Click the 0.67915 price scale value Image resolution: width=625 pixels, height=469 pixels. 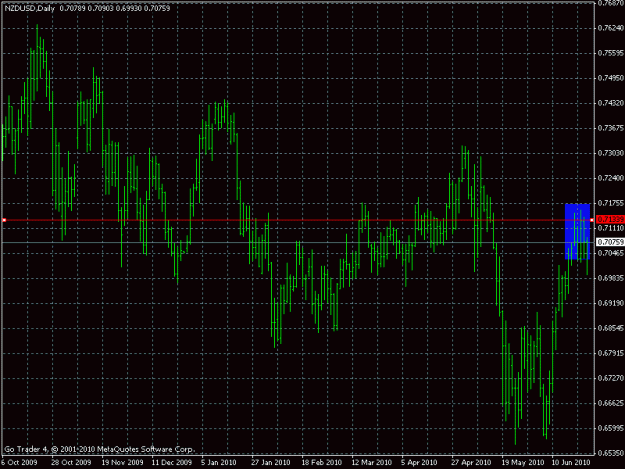pos(611,353)
